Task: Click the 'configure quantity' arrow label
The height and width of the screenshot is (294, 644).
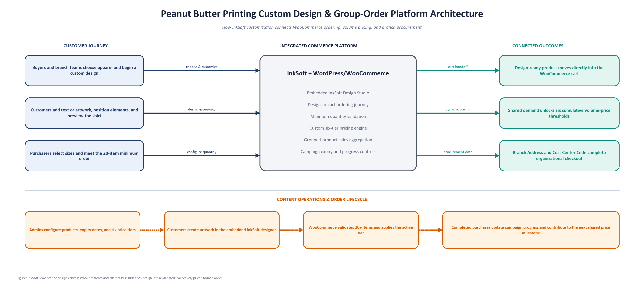Action: (202, 152)
